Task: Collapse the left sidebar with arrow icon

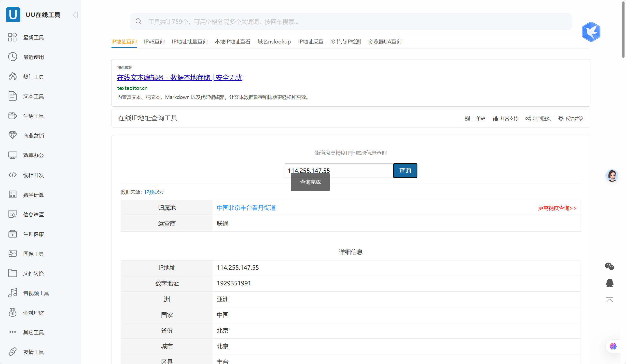Action: (x=75, y=15)
